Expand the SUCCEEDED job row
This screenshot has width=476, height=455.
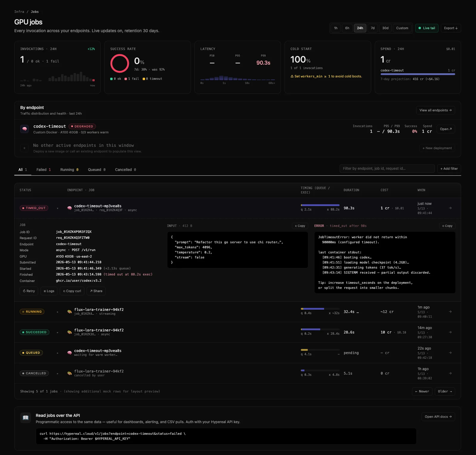pos(57,333)
